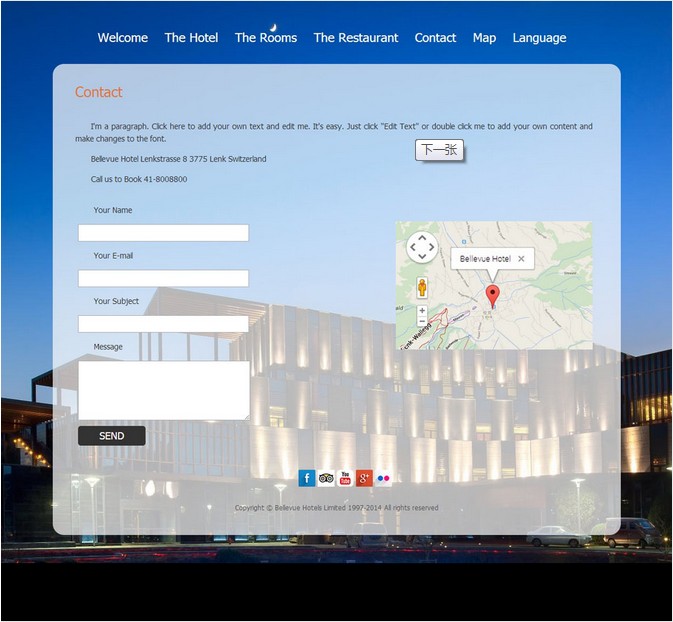Click the 下一张 next button
The height and width of the screenshot is (622, 673).
(439, 150)
